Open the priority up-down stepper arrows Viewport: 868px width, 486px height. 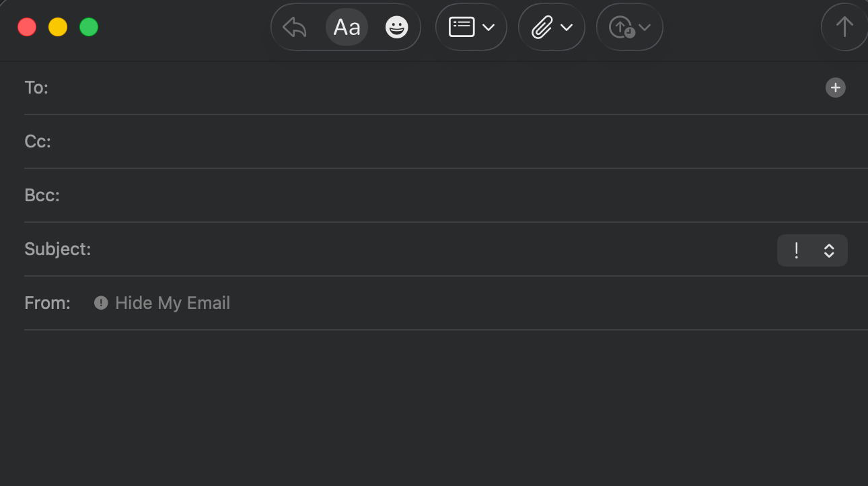pyautogui.click(x=829, y=250)
